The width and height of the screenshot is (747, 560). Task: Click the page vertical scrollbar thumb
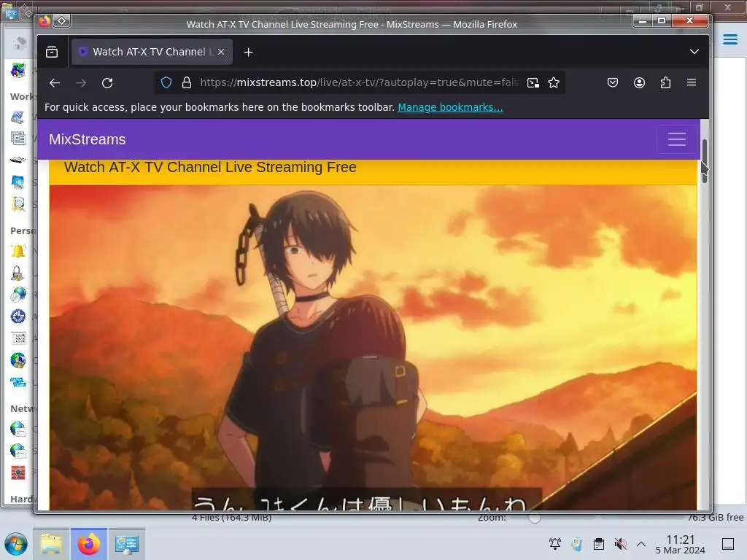click(704, 160)
